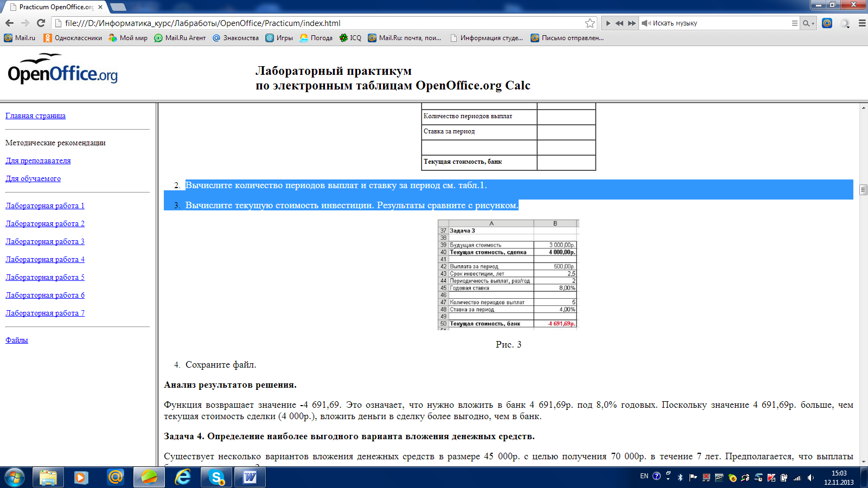Open the new tab button
This screenshot has height=488, width=868.
[x=118, y=7]
